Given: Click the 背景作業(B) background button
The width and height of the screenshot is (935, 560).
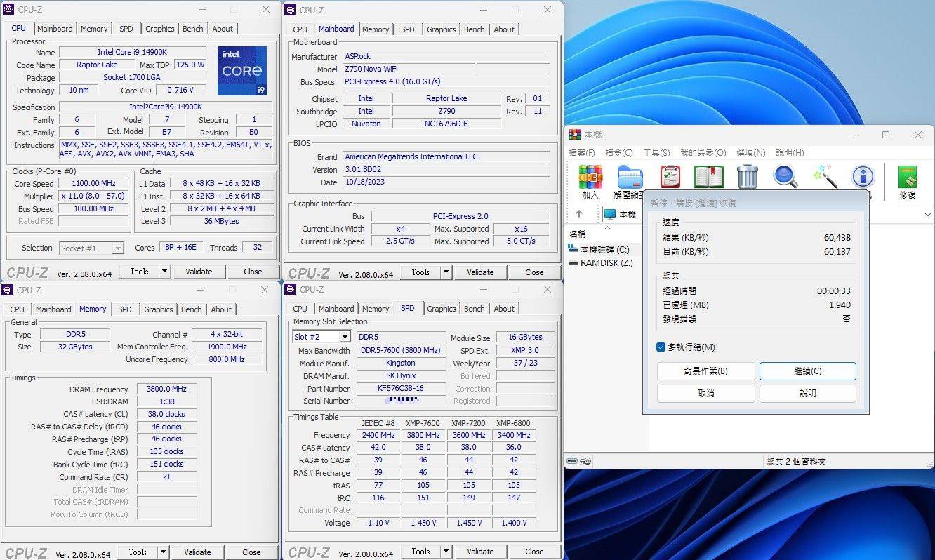Looking at the screenshot, I should 705,371.
